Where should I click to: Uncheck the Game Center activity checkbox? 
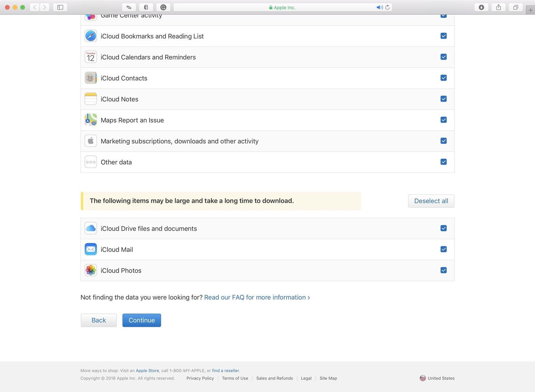click(x=444, y=16)
